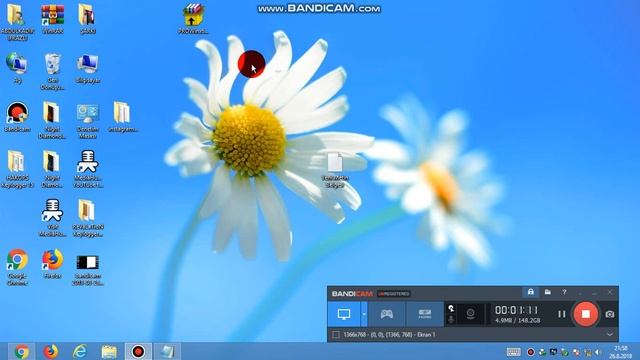Click the rectangle icon beside 1366x768 text

(336, 335)
